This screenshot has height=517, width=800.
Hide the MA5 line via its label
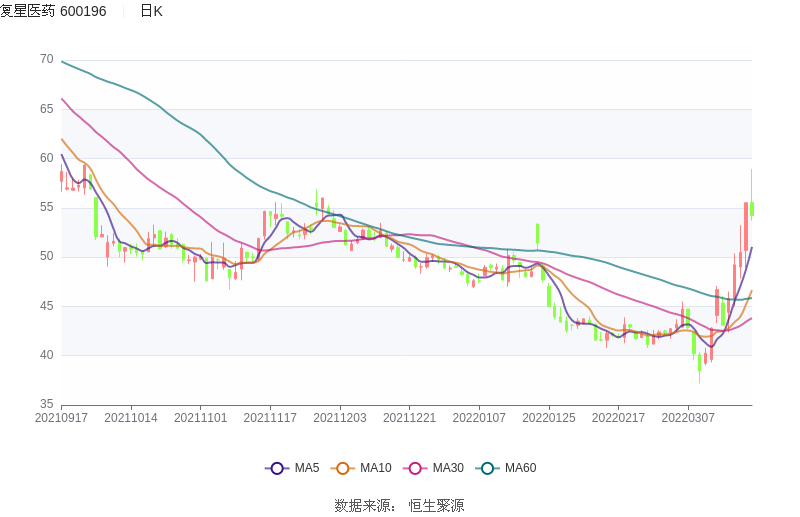pos(307,468)
